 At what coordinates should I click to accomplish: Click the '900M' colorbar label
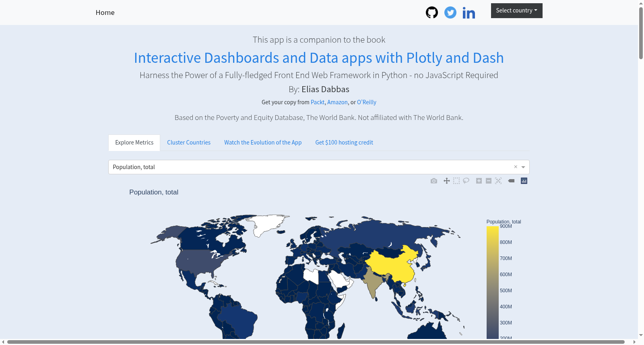[x=506, y=226]
